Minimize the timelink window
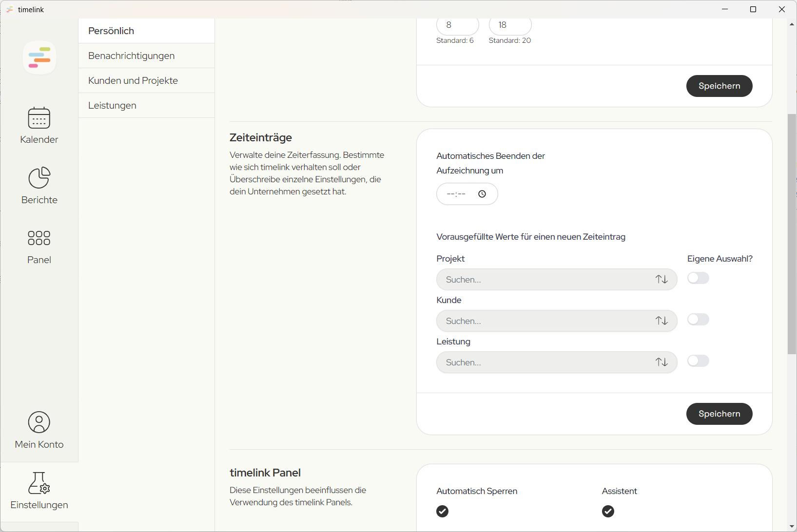This screenshot has height=532, width=797. [725, 9]
